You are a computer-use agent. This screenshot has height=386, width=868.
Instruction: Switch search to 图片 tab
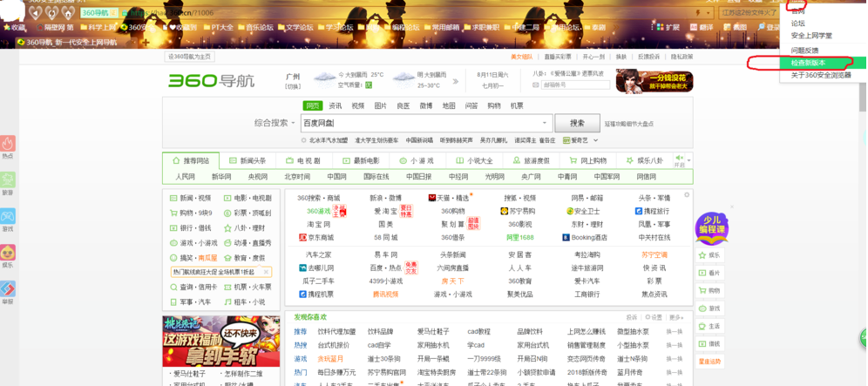click(381, 105)
